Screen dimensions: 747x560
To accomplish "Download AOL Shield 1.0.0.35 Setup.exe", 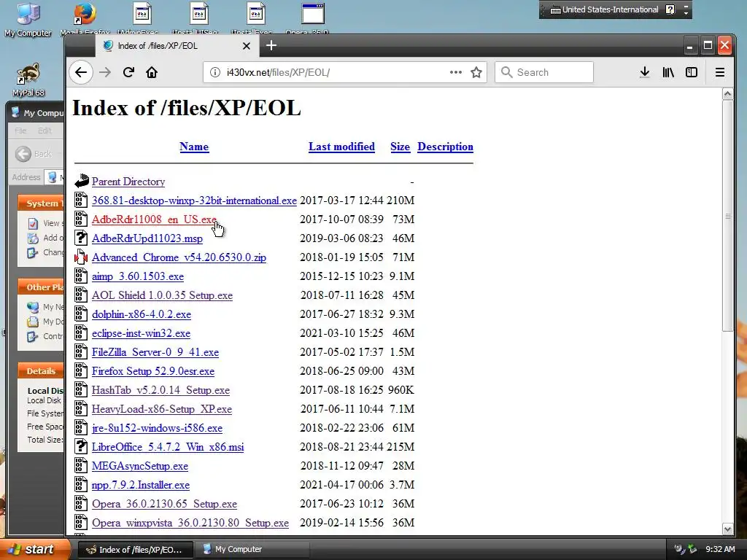I will point(163,295).
